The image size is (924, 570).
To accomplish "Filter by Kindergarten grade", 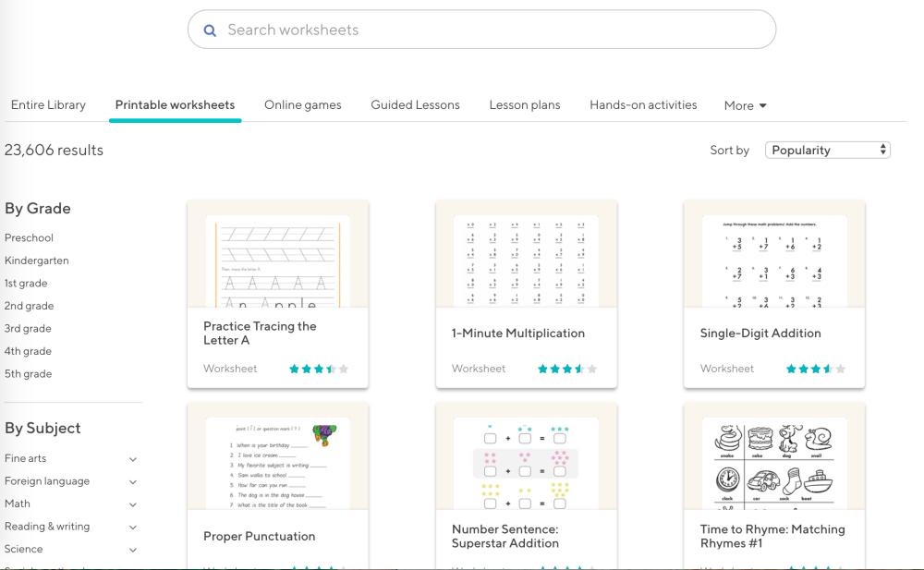I will coord(37,261).
